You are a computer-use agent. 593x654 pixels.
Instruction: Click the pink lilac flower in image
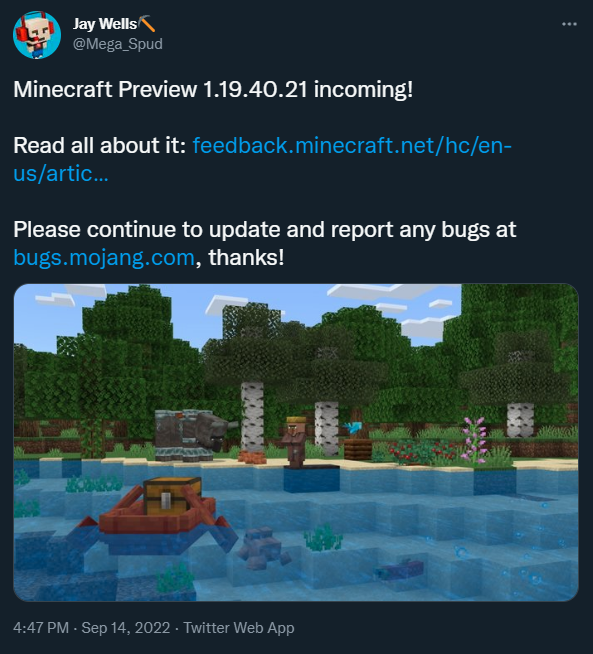[x=475, y=439]
